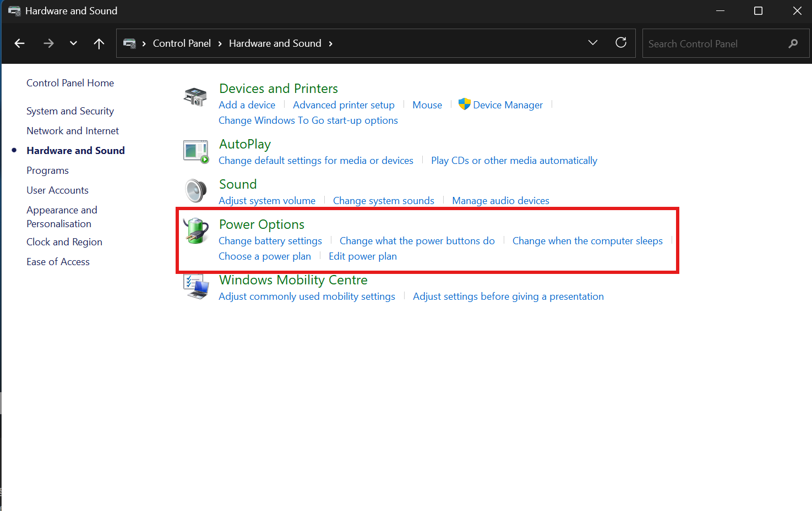Go forward using the forward arrow

click(x=48, y=43)
